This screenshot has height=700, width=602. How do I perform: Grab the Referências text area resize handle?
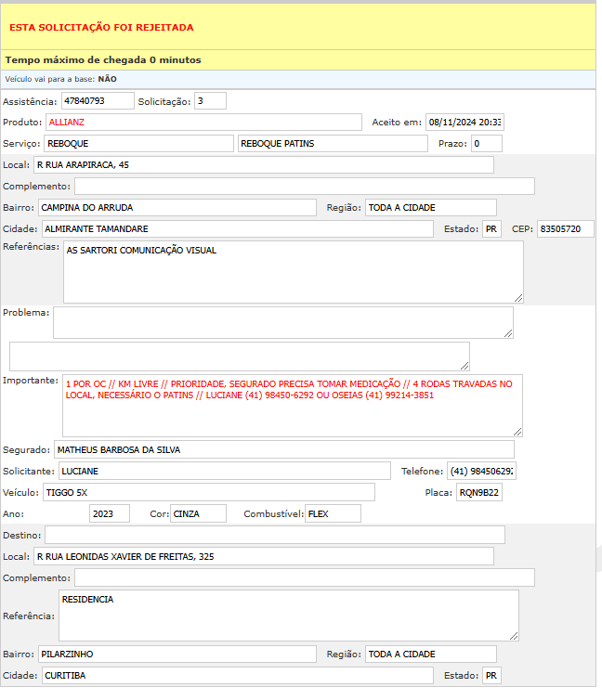[x=517, y=297]
